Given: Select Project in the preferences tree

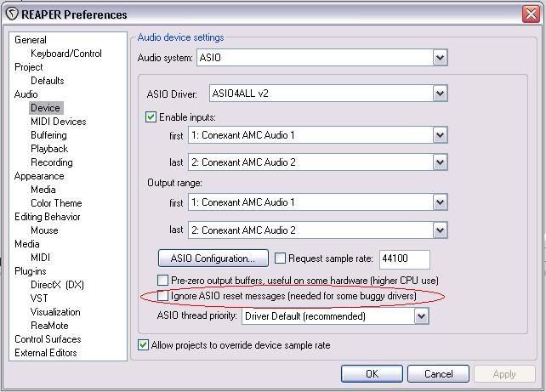Looking at the screenshot, I should click(x=29, y=67).
